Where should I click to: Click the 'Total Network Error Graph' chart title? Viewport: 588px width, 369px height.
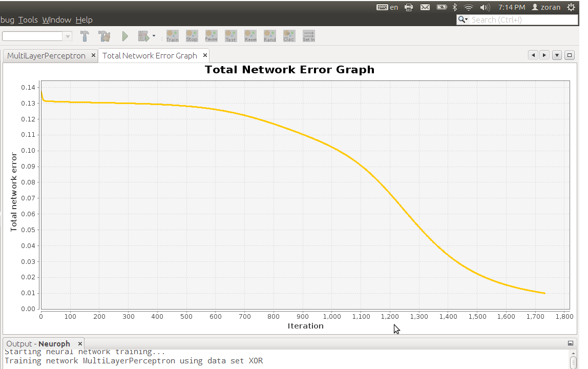289,70
